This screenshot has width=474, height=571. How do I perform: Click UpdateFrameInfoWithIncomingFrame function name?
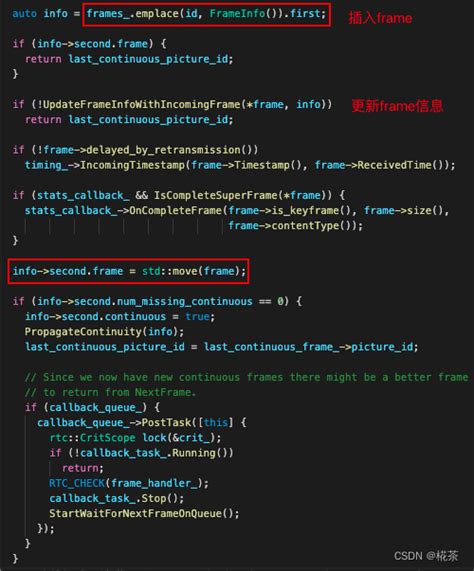[142, 105]
